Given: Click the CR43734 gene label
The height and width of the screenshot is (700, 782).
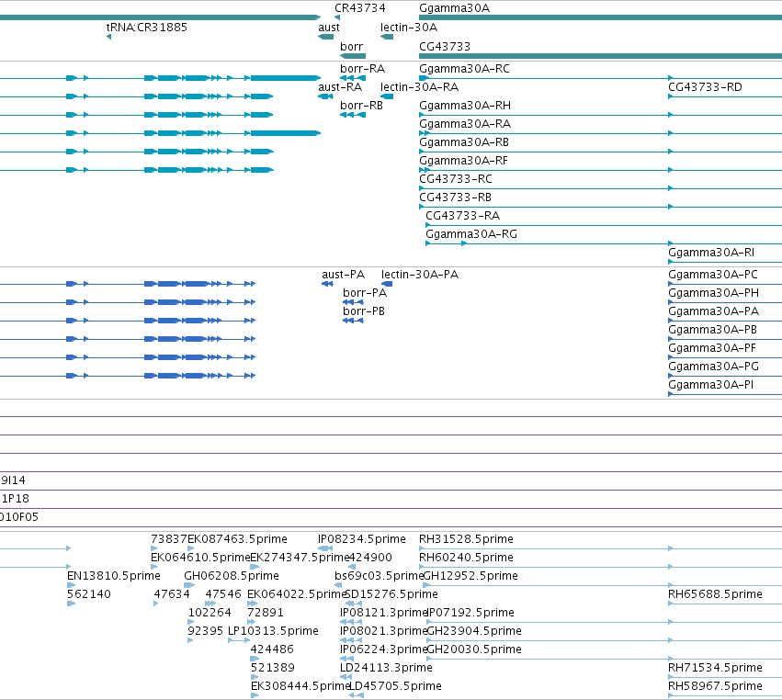Looking at the screenshot, I should click(x=360, y=8).
